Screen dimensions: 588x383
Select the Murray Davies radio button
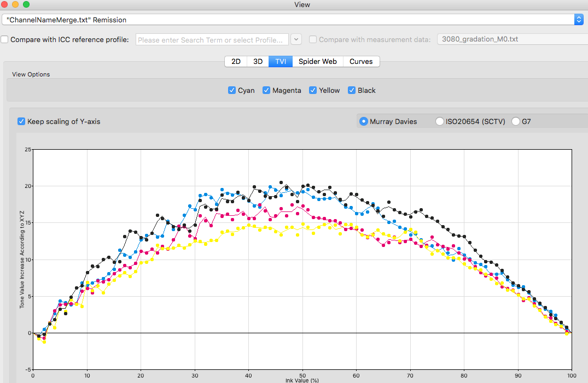click(363, 121)
